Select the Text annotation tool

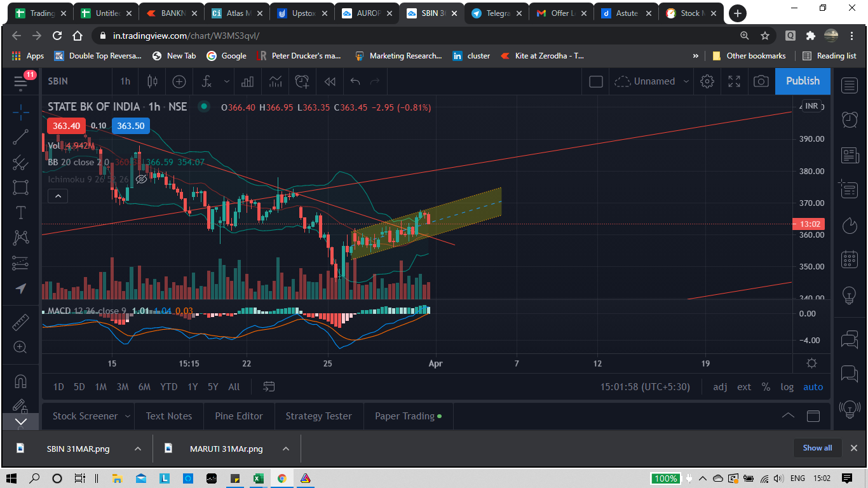20,212
